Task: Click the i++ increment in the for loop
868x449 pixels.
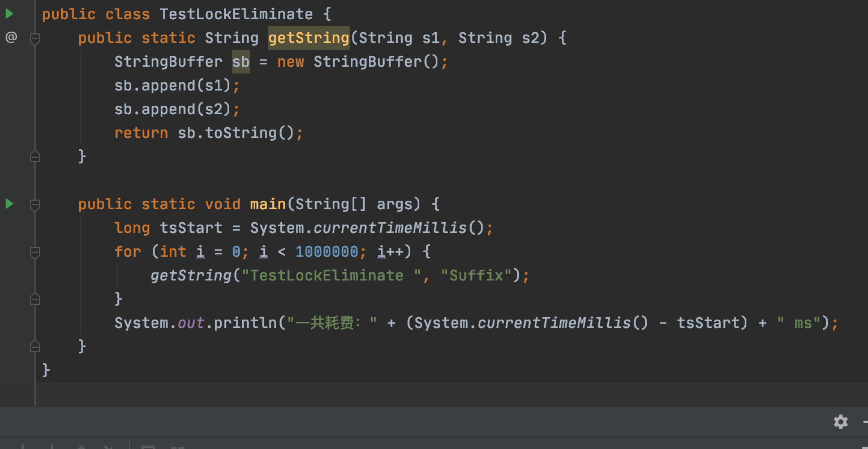Action: click(390, 252)
